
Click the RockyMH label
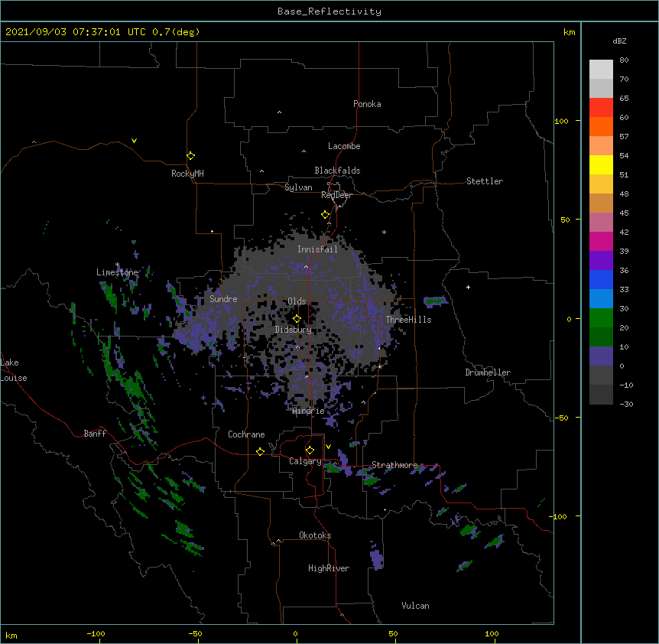point(187,174)
